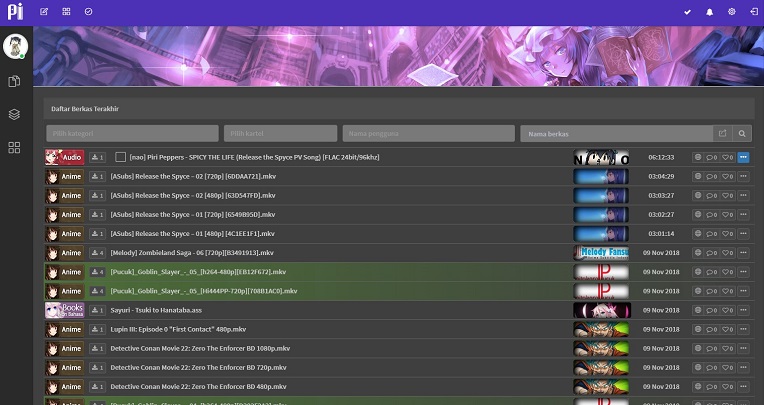Open Goblin Slayer 05 h264-480p file
Screen dimensions: 764x405
coord(198,272)
